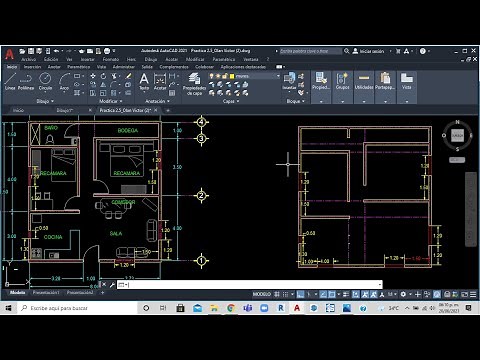Image resolution: width=480 pixels, height=360 pixels.
Task: Switch to the Dibujo1 file tab
Action: coord(65,110)
